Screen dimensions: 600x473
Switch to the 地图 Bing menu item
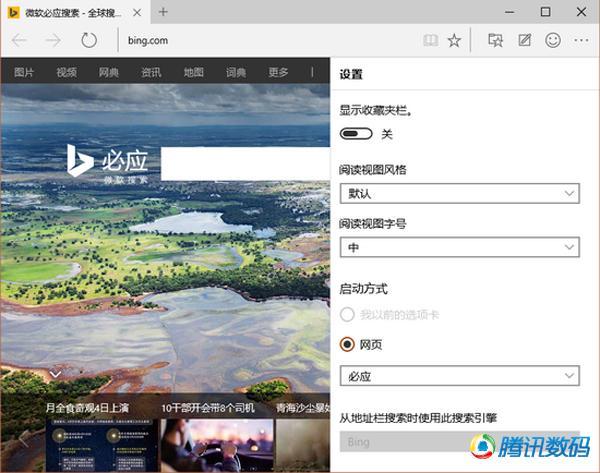193,73
